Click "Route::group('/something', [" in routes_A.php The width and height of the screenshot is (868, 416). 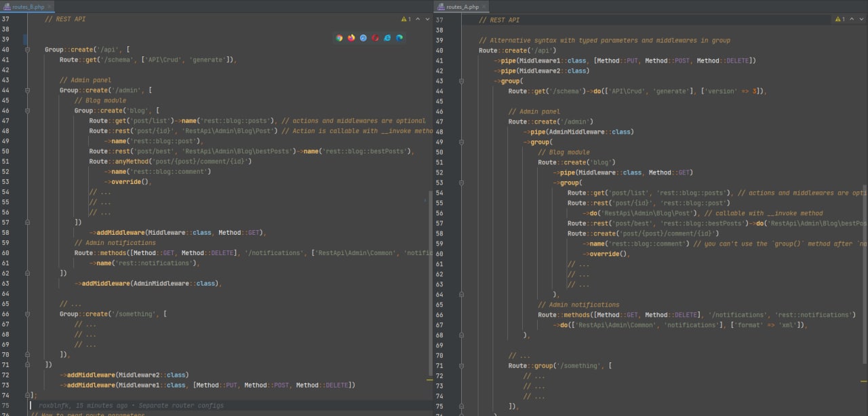[x=560, y=366]
